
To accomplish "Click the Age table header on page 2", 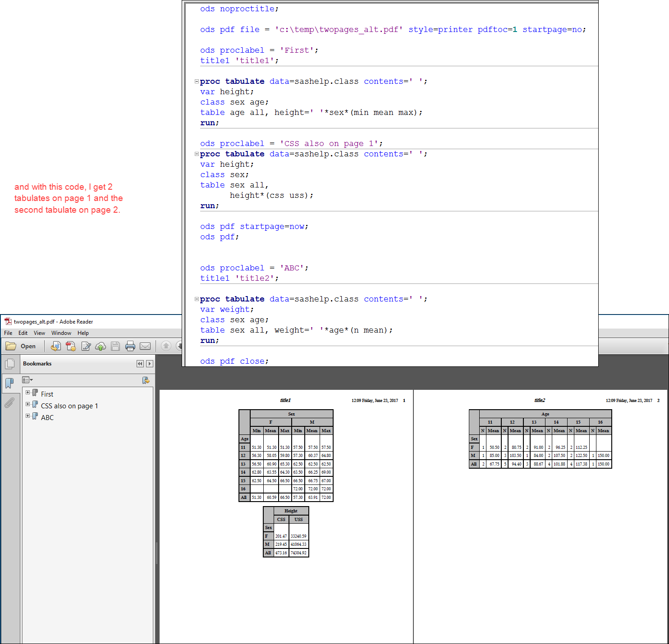I will pos(545,414).
